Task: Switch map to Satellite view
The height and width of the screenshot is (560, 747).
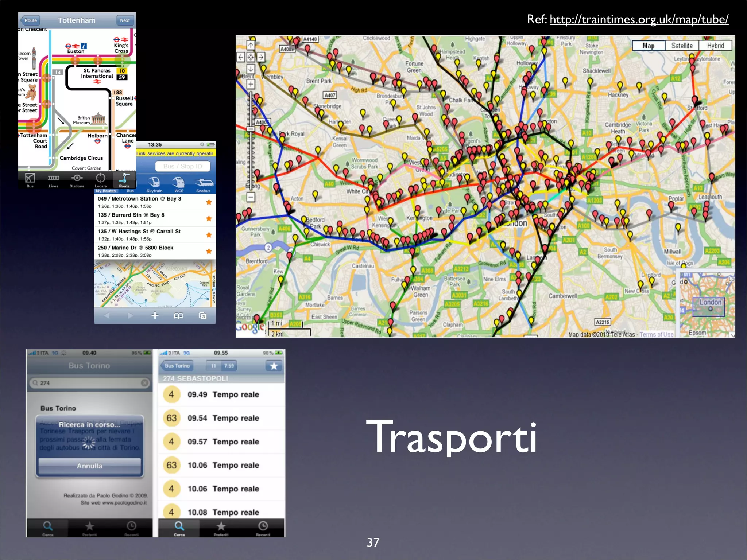Action: 682,46
